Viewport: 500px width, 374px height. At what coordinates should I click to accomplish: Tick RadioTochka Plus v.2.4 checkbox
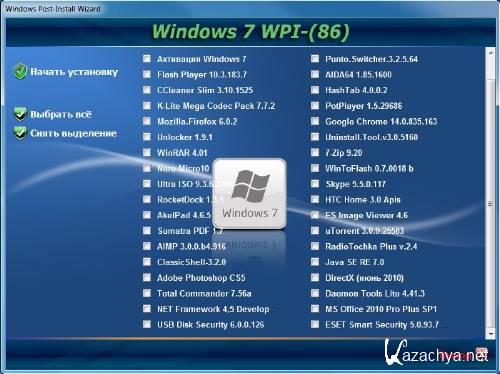tap(315, 246)
